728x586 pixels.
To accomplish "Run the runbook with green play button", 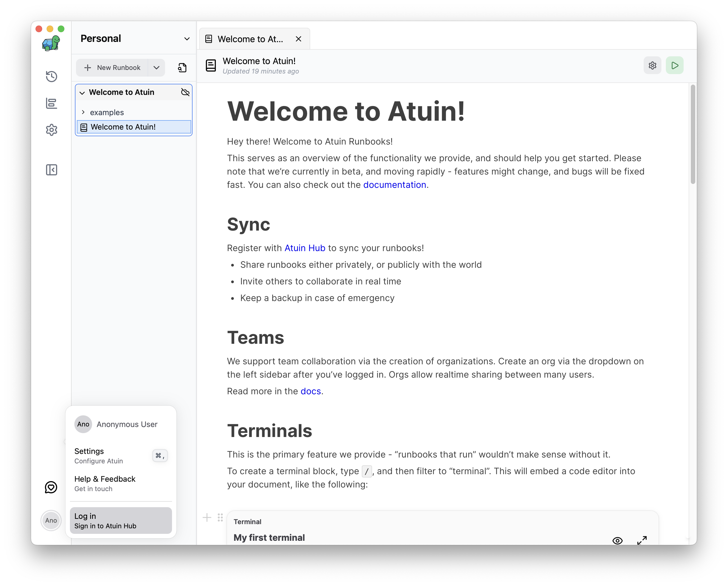I will coord(674,65).
